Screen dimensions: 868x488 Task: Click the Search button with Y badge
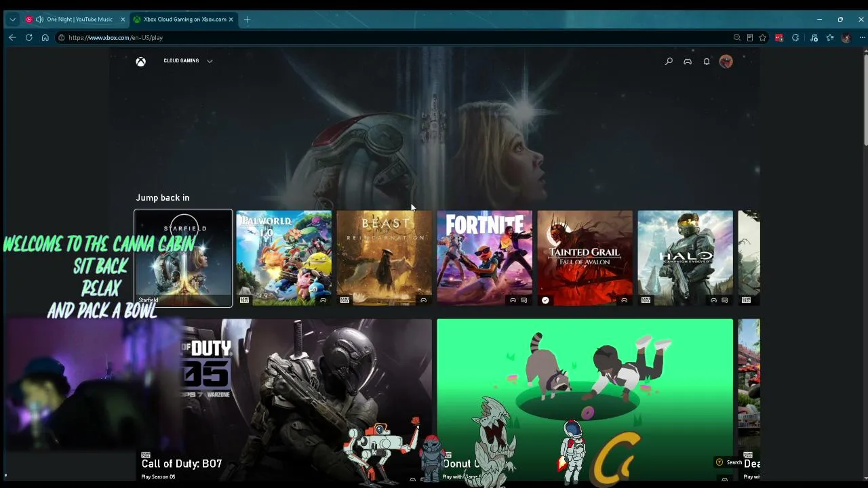click(730, 462)
